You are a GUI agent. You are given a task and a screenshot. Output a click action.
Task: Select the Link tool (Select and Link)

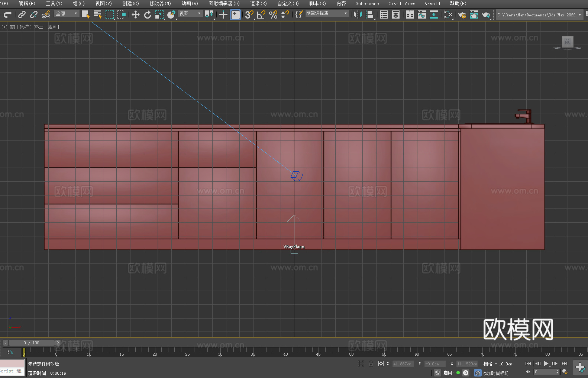22,14
